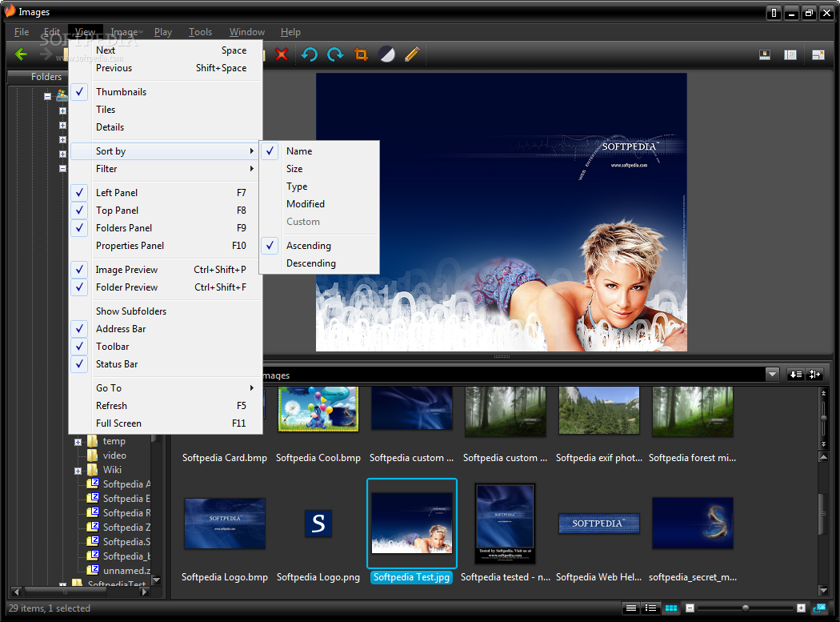Viewport: 840px width, 622px height.
Task: Expand the Wiki folder tree node
Action: (x=78, y=472)
